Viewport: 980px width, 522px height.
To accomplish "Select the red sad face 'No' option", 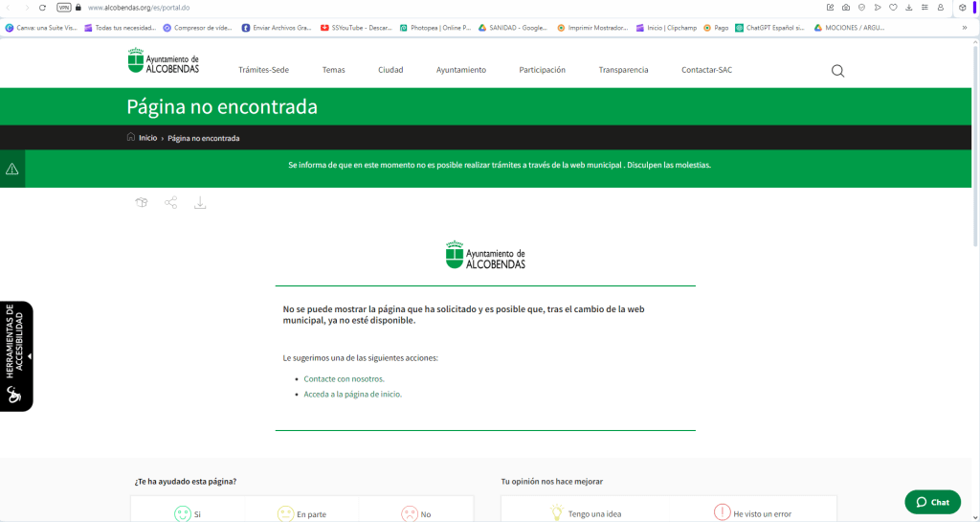I will [410, 513].
